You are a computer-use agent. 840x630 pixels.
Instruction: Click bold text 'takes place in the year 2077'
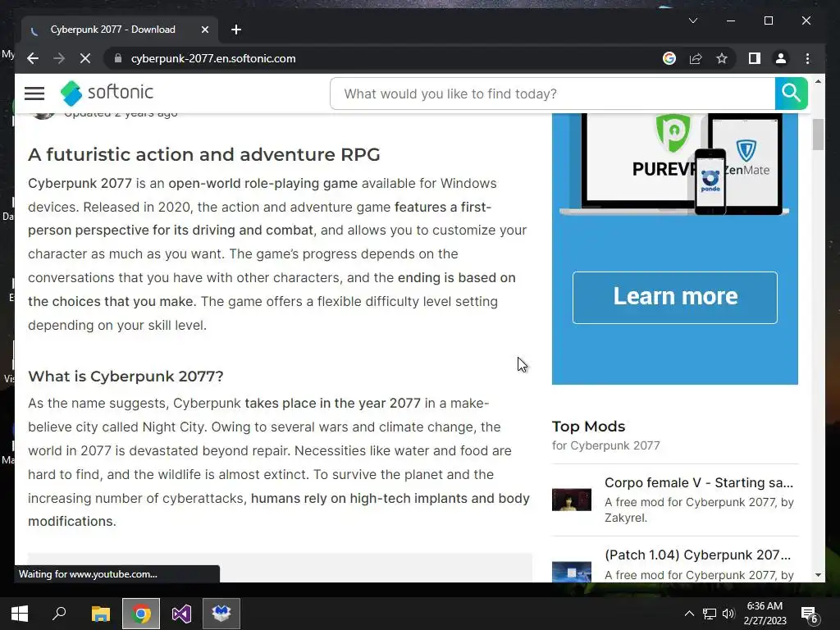(x=333, y=403)
